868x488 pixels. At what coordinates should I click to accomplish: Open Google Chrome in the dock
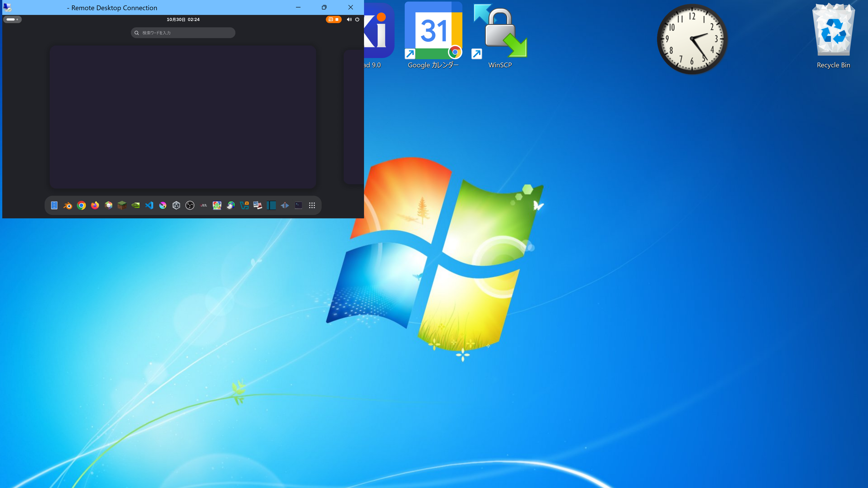click(x=81, y=205)
